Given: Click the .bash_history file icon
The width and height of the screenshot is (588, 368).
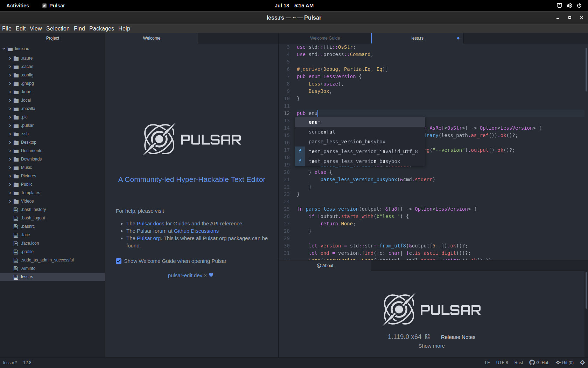Looking at the screenshot, I should pyautogui.click(x=16, y=210).
